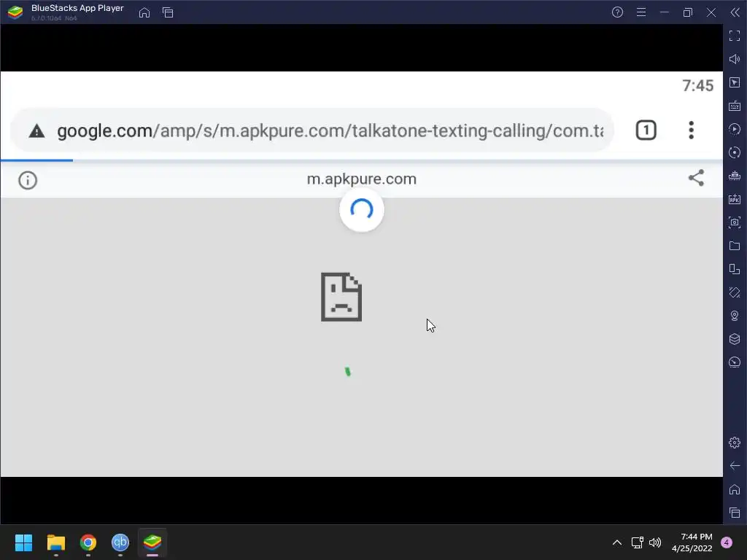Open the Windows Start menu
This screenshot has width=747, height=560.
click(x=24, y=542)
